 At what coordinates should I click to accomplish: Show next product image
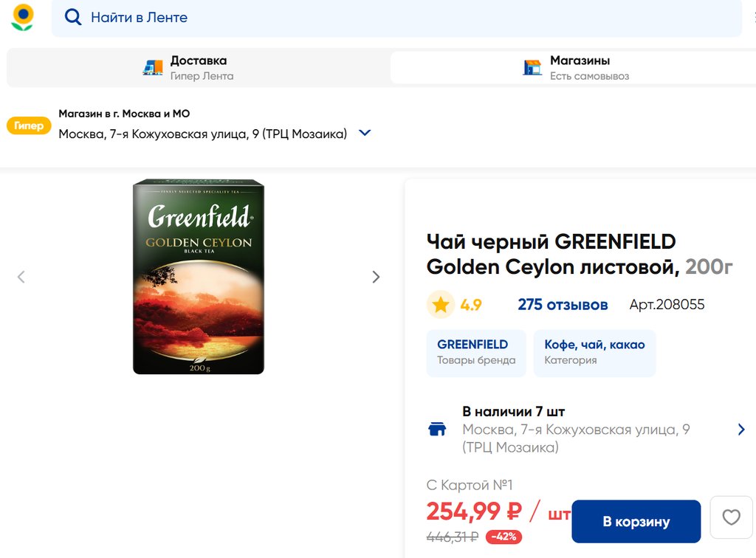pos(376,277)
